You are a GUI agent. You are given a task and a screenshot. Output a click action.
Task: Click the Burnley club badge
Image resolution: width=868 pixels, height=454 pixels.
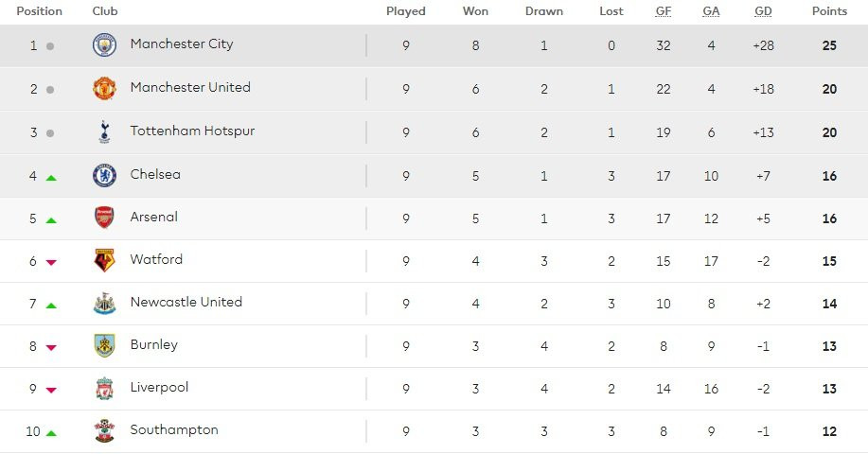click(x=104, y=345)
